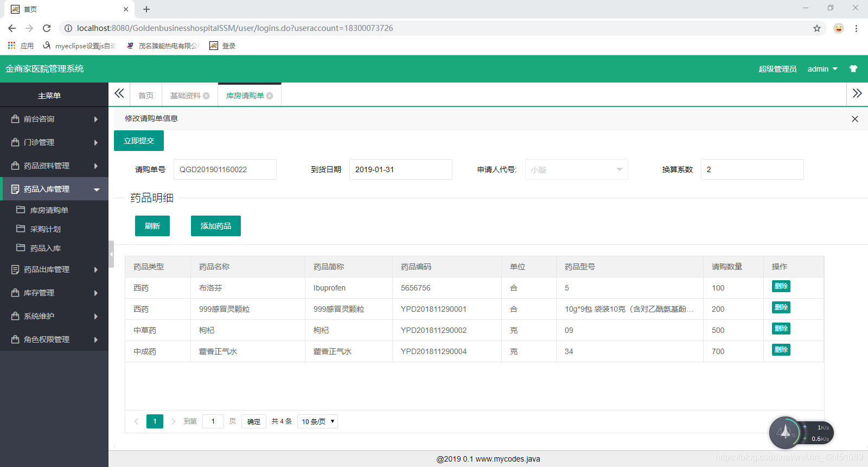Viewport: 868px width, 467px height.
Task: Open Chrome three-dot menu
Action: [856, 28]
